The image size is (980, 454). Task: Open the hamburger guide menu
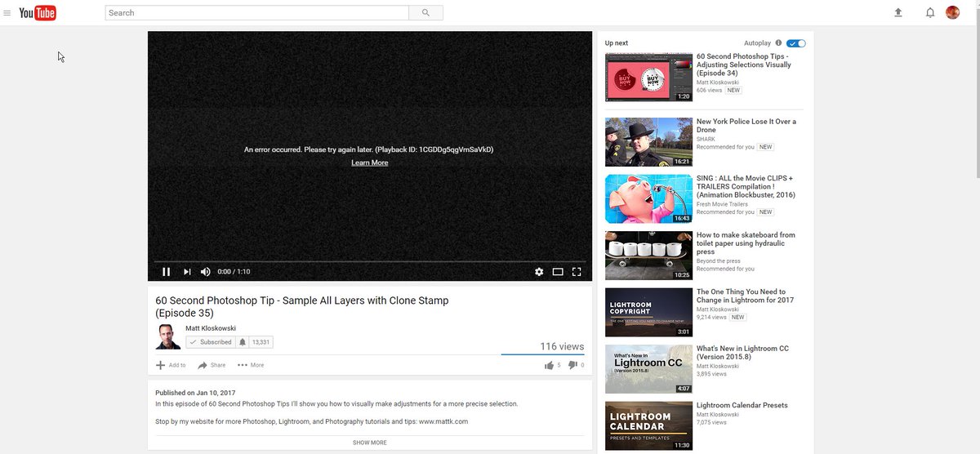pyautogui.click(x=7, y=13)
